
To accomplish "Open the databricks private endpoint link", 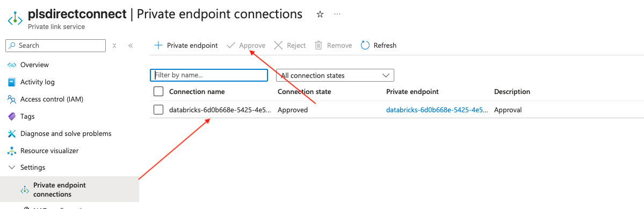I will coord(437,110).
